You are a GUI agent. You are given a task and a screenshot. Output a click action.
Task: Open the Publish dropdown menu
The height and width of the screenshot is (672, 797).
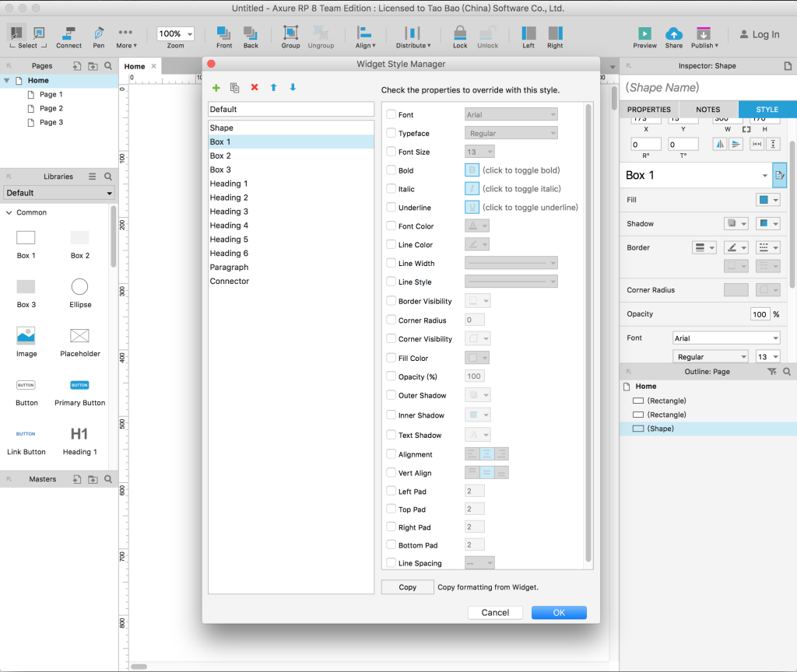(704, 37)
